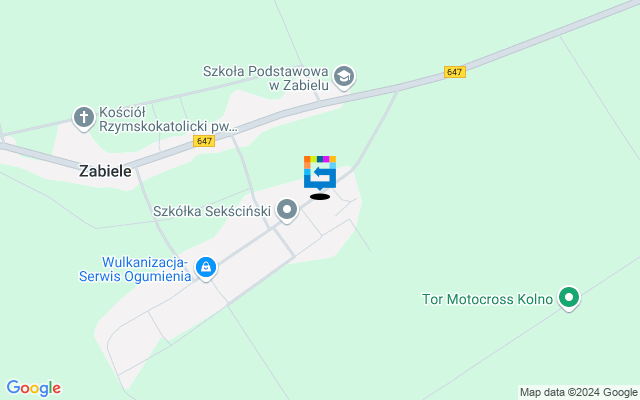The image size is (640, 400).
Task: Click the side road branching toward marker
Action: coord(378,129)
